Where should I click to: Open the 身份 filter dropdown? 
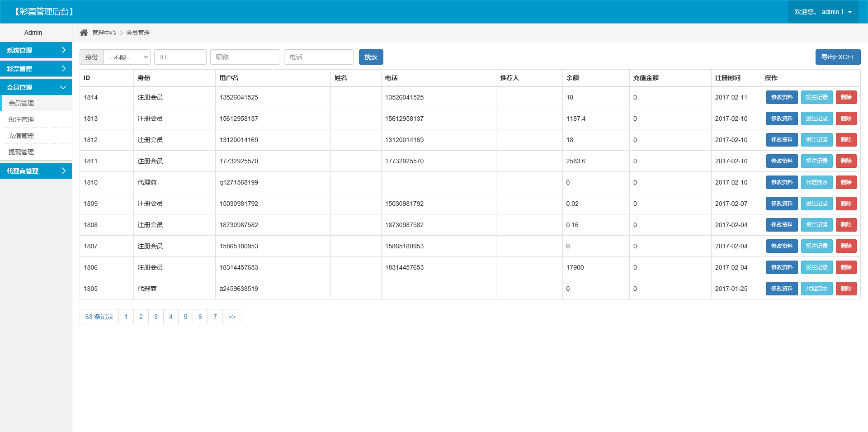click(x=127, y=57)
